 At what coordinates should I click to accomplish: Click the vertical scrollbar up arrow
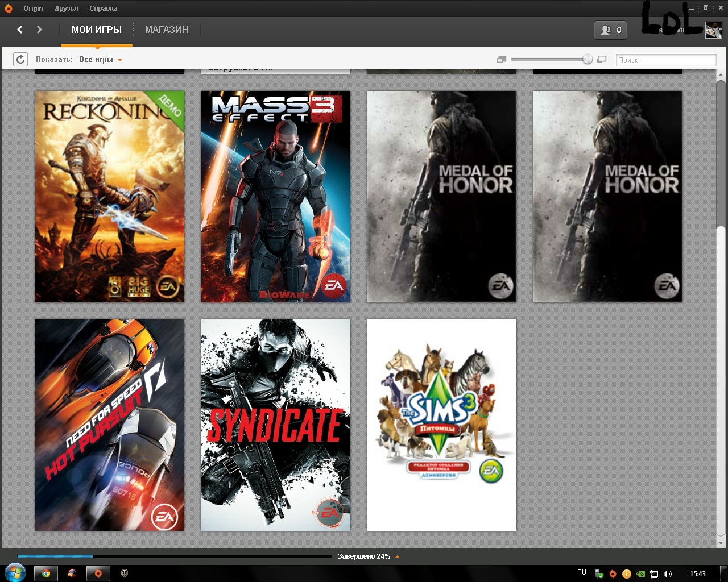721,75
